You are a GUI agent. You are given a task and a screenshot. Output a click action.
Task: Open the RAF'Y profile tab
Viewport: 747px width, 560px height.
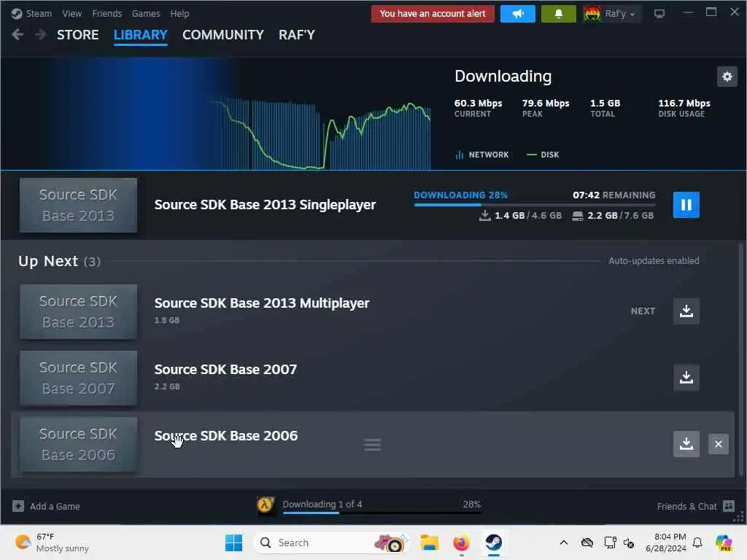[x=297, y=35]
